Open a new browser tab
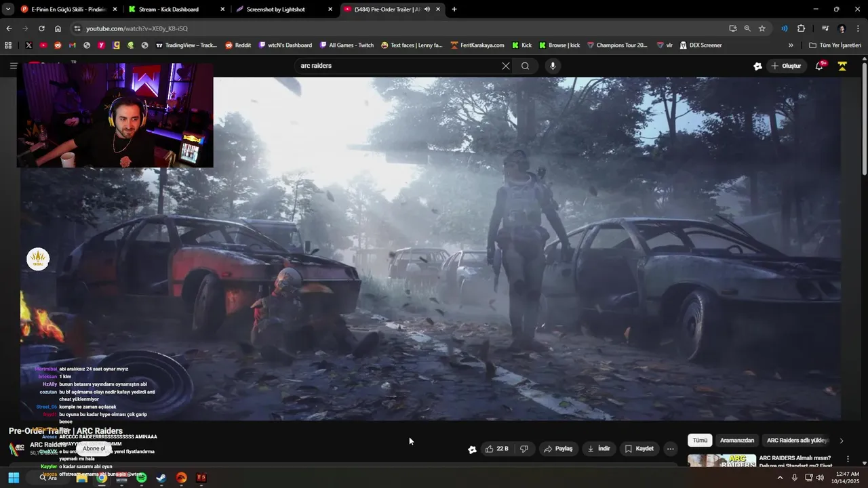Viewport: 868px width, 488px height. tap(454, 9)
